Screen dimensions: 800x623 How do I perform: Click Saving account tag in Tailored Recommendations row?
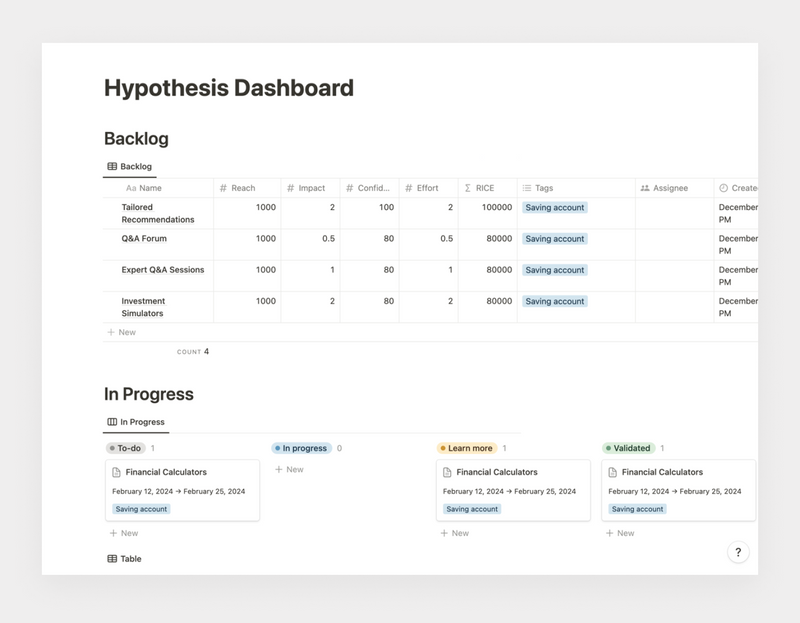coord(555,208)
